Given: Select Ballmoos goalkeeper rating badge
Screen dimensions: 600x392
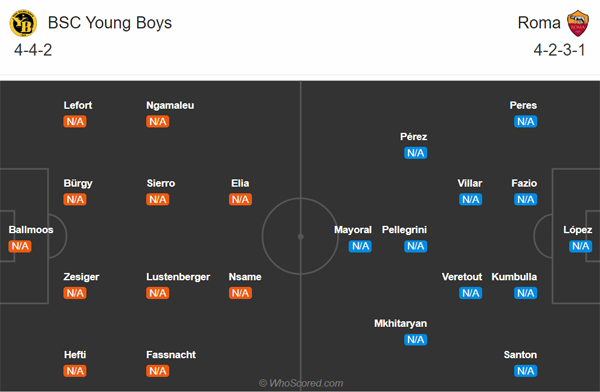Looking at the screenshot, I should tap(20, 246).
